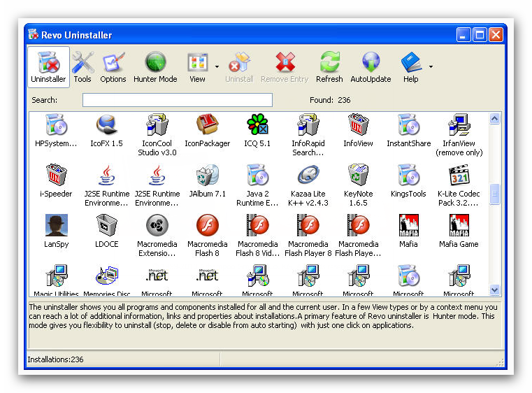Activate Hunter Mode
The height and width of the screenshot is (393, 532).
click(155, 67)
